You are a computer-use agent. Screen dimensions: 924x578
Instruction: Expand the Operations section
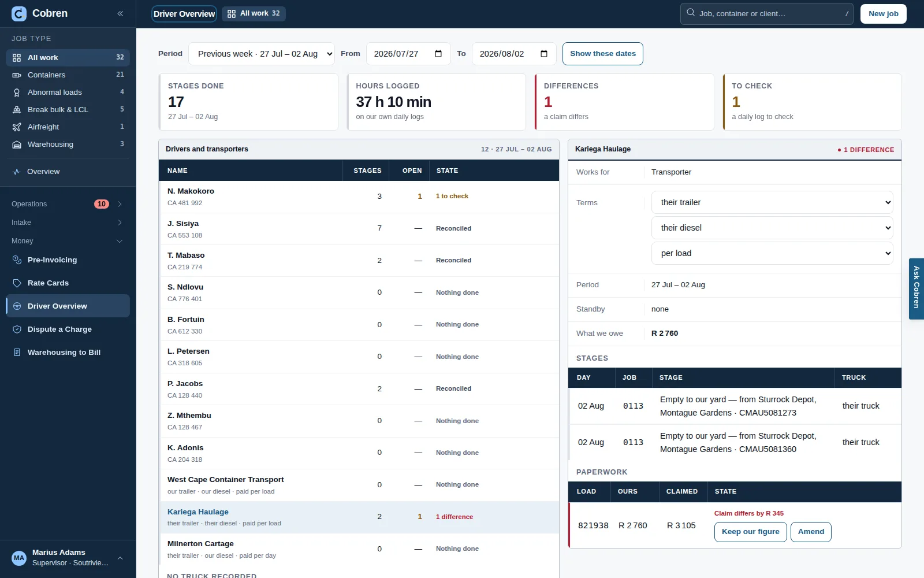[68, 204]
